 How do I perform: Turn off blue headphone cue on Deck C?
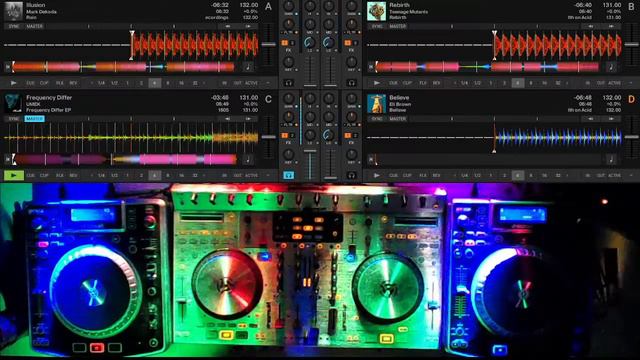click(x=289, y=176)
